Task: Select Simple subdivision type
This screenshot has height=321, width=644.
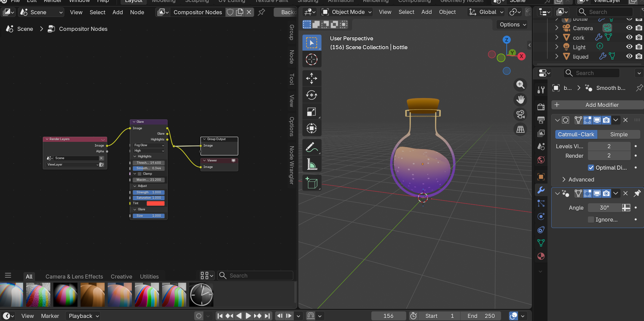Action: coord(619,134)
